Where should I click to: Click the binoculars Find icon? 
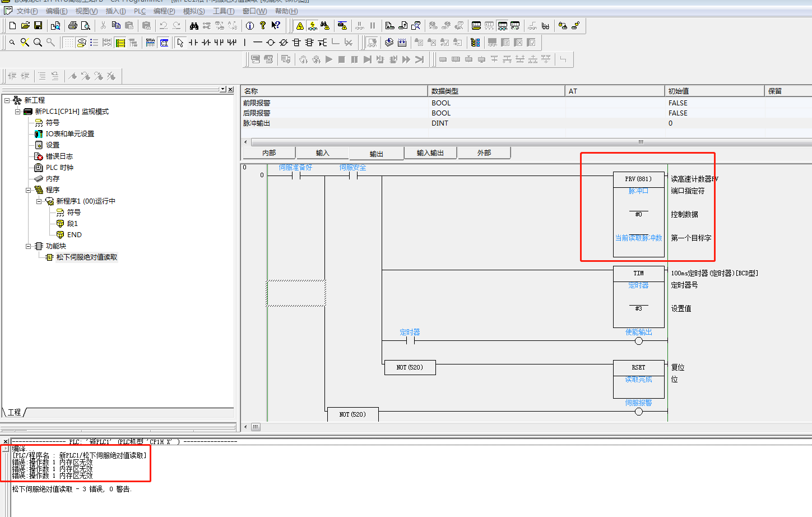[x=194, y=25]
